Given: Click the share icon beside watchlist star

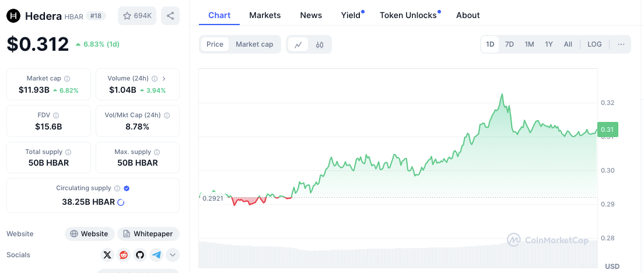Looking at the screenshot, I should [170, 16].
